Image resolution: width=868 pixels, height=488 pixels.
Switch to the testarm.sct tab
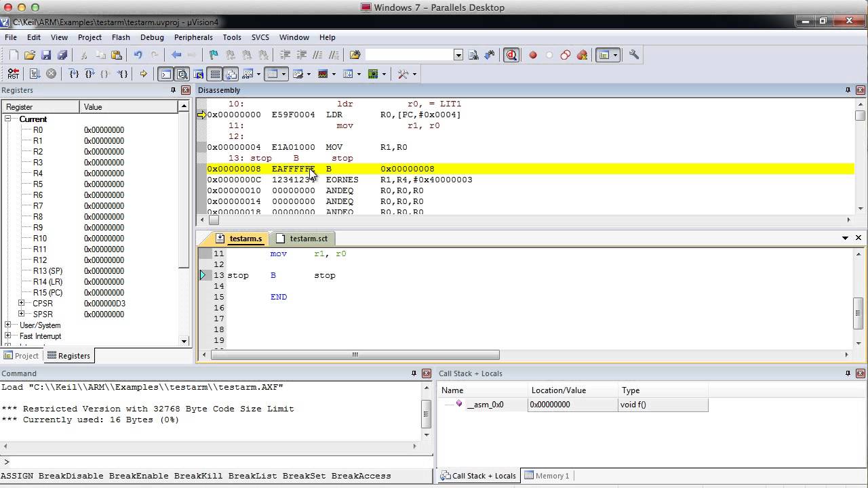(302, 239)
